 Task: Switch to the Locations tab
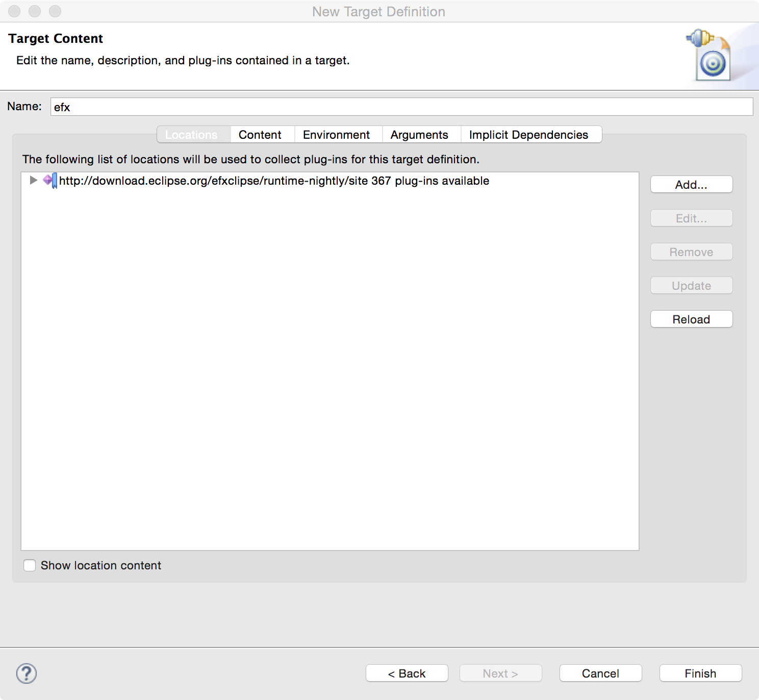point(192,135)
